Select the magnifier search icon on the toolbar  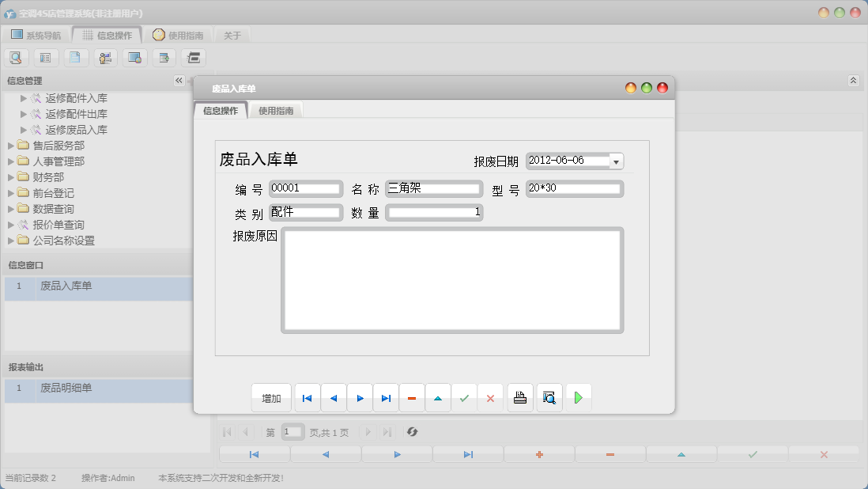pyautogui.click(x=16, y=57)
